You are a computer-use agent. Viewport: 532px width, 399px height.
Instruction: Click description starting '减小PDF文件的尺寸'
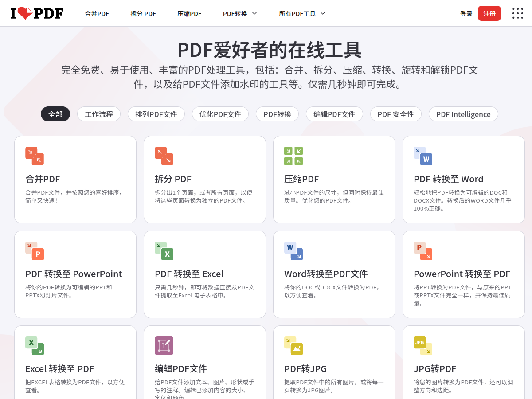pos(334,196)
